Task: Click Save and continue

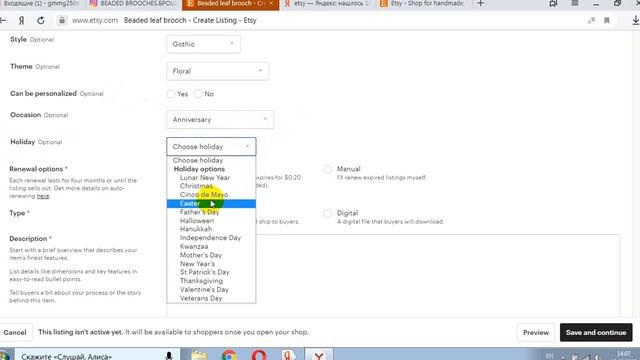Action: click(x=596, y=333)
